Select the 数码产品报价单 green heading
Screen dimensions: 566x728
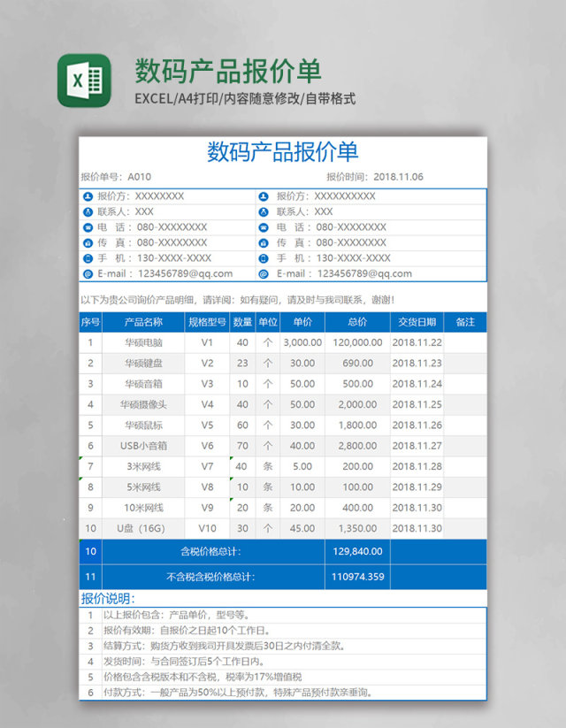click(x=228, y=71)
